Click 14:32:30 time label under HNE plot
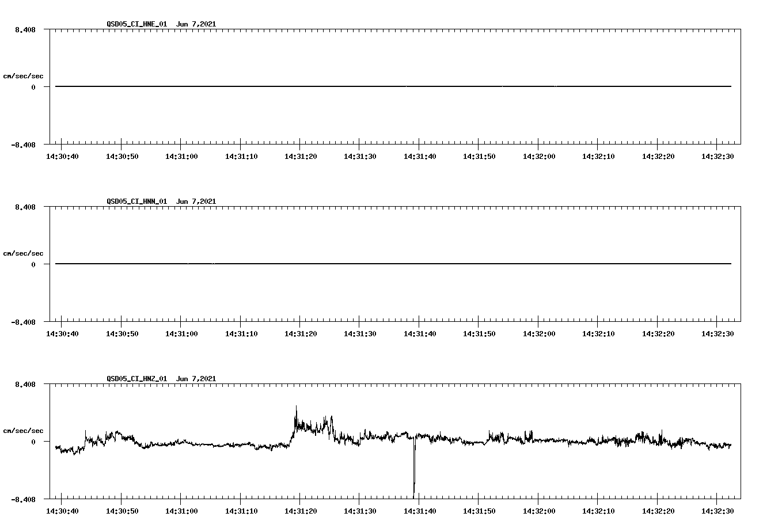 point(718,156)
